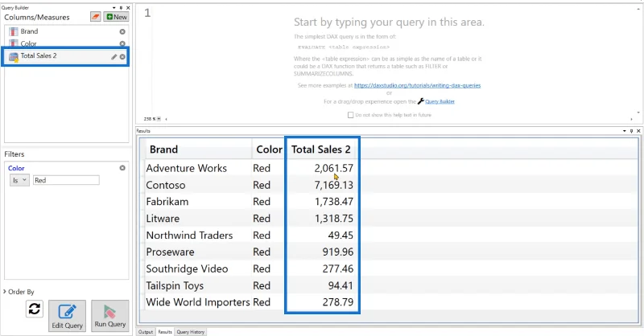
Task: Open daxstudio.org writing-dax-queries link
Action: pyautogui.click(x=417, y=85)
